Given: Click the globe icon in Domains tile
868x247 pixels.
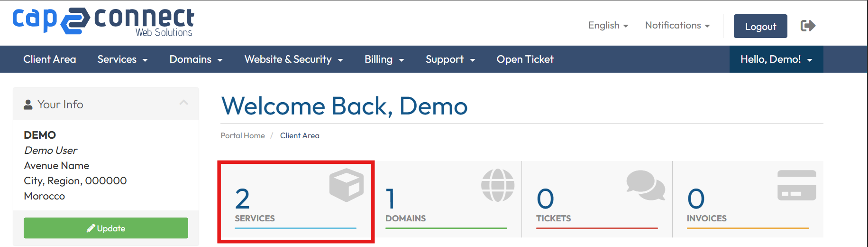Looking at the screenshot, I should 498,185.
